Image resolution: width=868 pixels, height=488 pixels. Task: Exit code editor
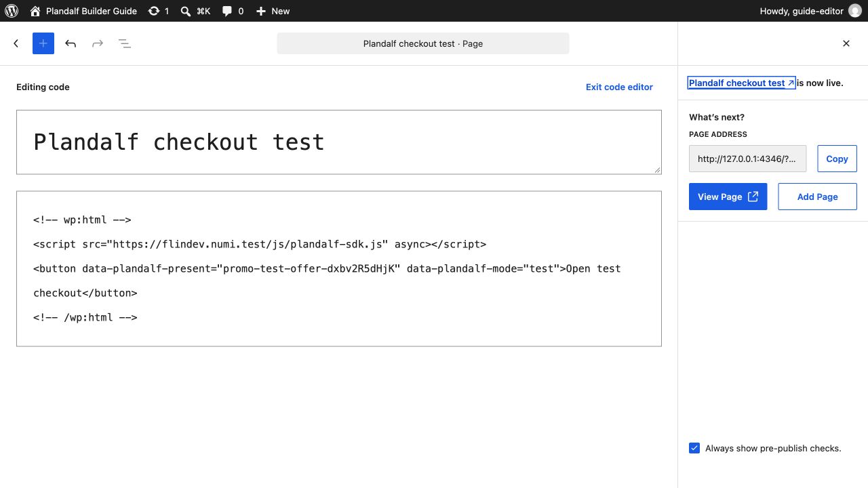point(619,87)
